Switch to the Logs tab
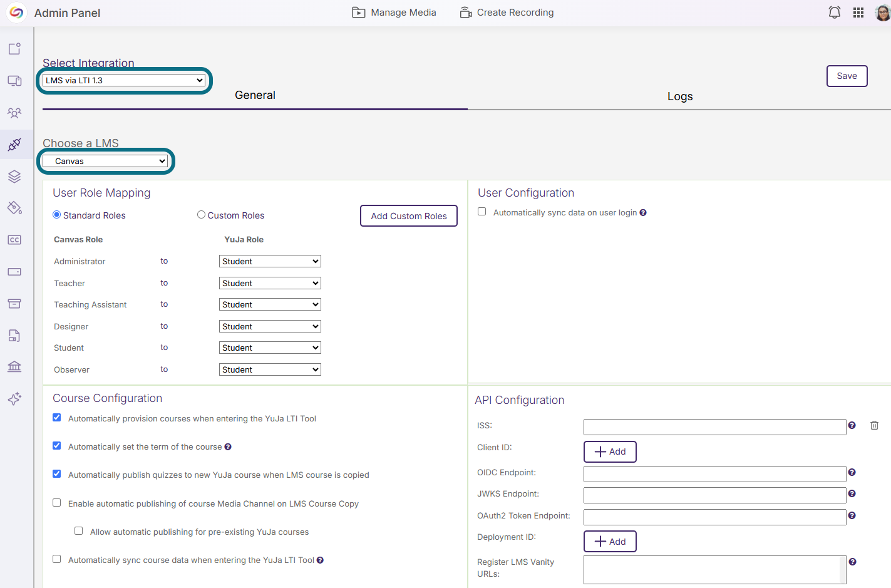The image size is (891, 588). [680, 96]
